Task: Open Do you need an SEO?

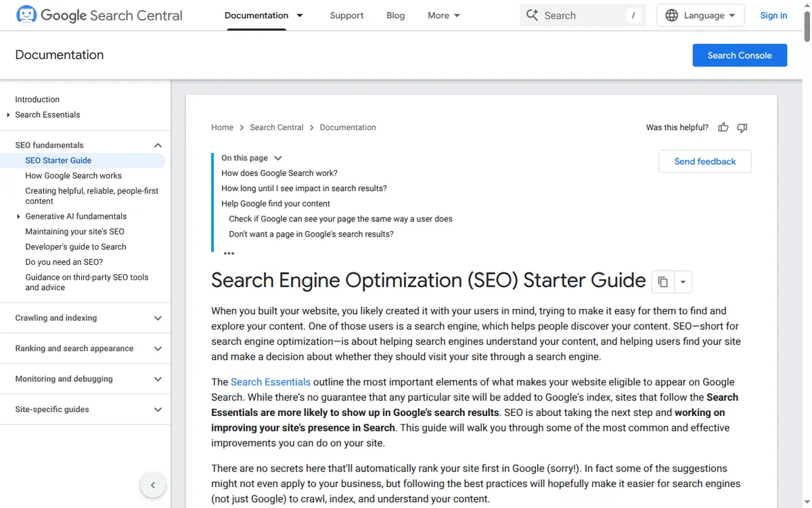Action: click(x=64, y=262)
